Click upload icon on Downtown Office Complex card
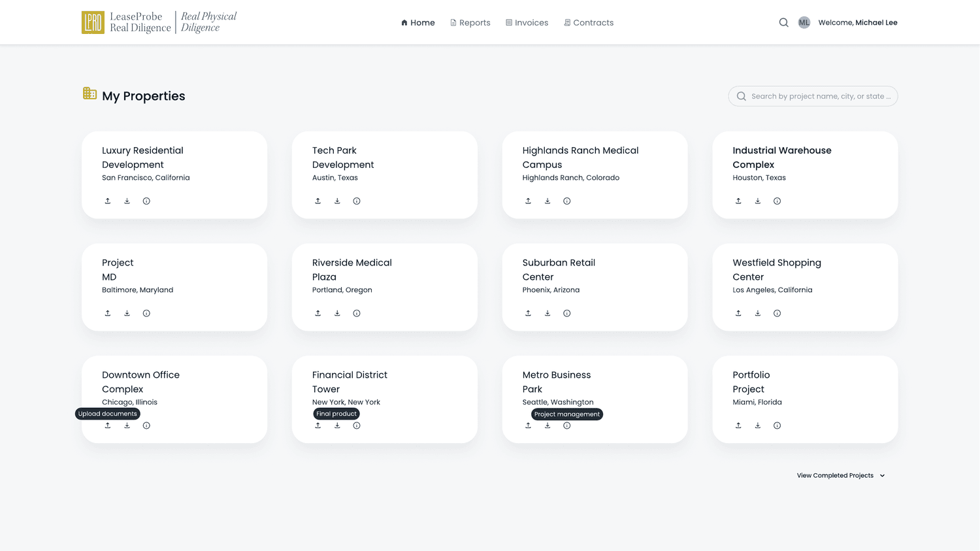 tap(108, 426)
